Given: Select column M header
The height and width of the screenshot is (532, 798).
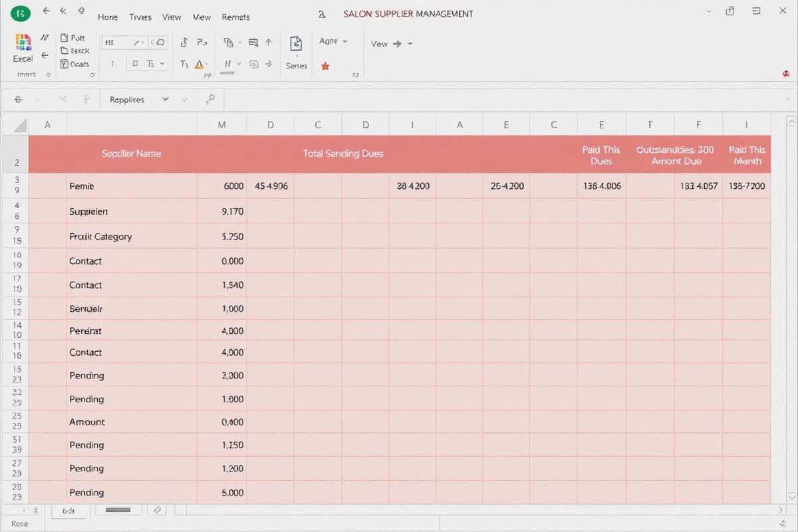Looking at the screenshot, I should 221,124.
